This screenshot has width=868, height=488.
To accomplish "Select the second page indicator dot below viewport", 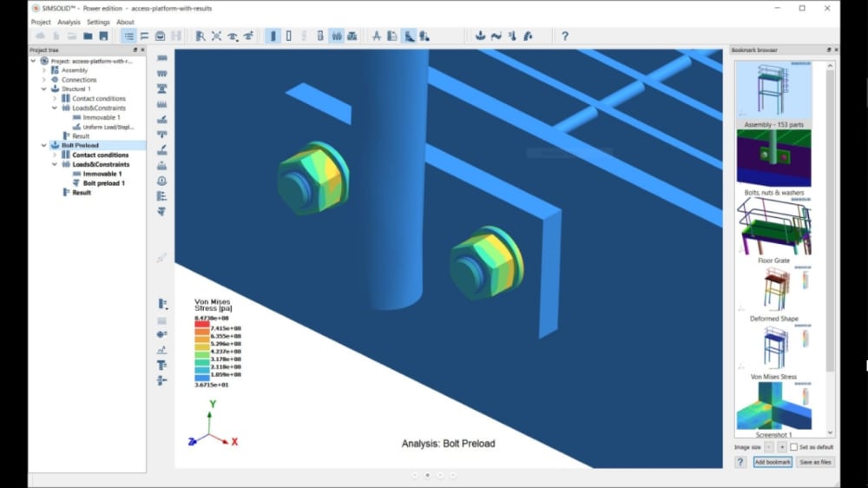I will (x=427, y=475).
